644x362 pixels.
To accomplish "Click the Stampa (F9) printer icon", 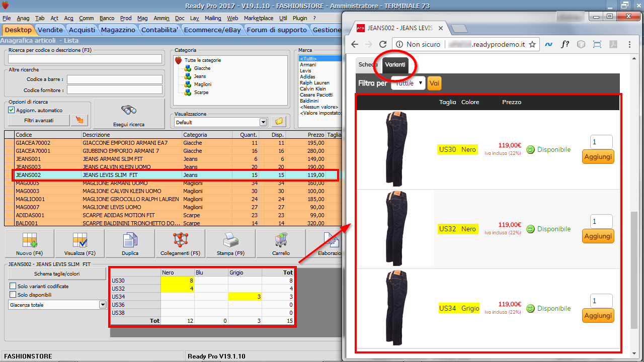I will coord(230,244).
